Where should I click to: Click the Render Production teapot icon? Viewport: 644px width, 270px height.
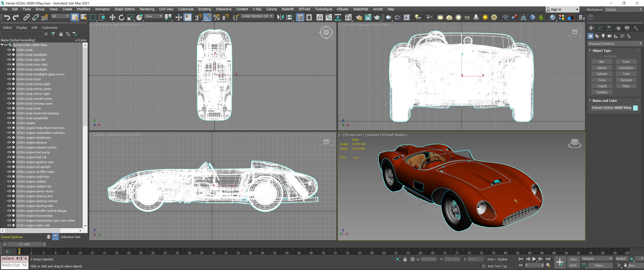point(377,17)
